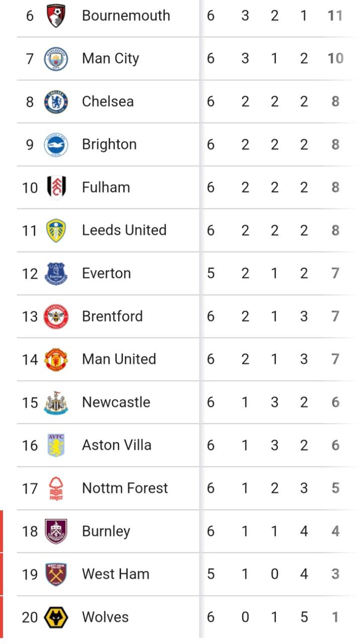Tap the Fulham club crest
358x644 pixels.
click(56, 188)
